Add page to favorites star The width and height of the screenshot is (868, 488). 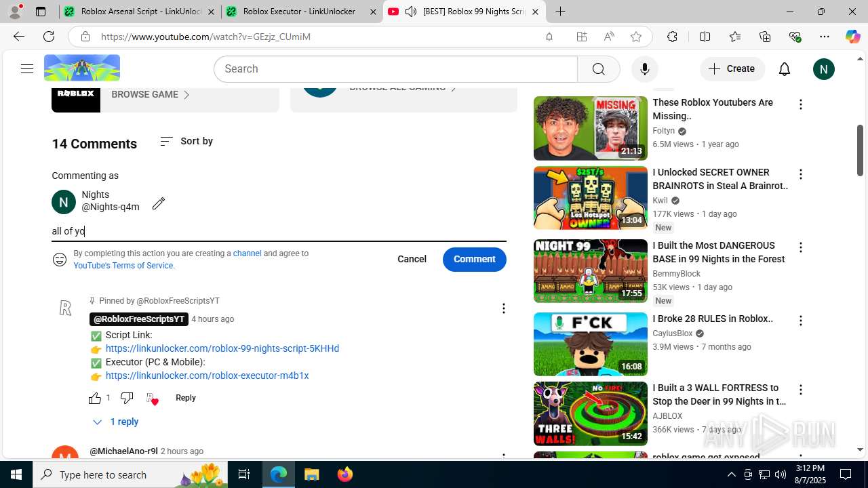click(635, 37)
